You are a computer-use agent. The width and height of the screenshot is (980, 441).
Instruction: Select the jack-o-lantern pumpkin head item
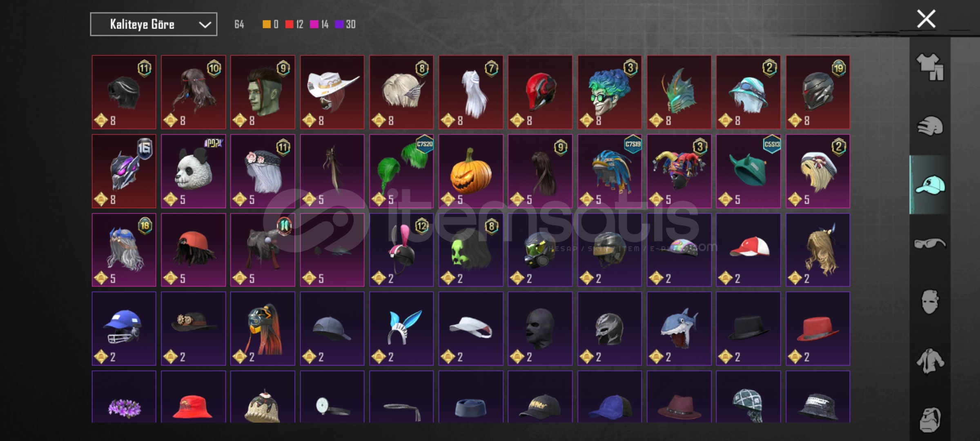[x=471, y=171]
